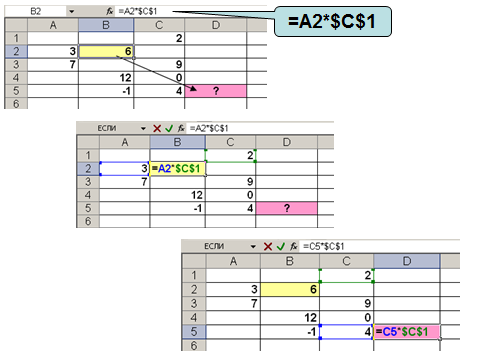Click yellow cell B2 with 6 in the bottom screenshot
The image size is (480, 360).
click(290, 289)
